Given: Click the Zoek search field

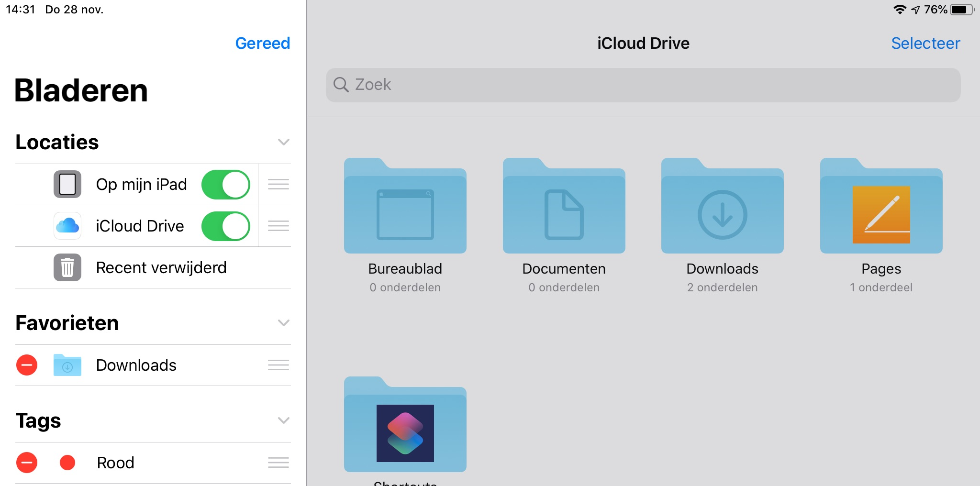Looking at the screenshot, I should click(643, 85).
